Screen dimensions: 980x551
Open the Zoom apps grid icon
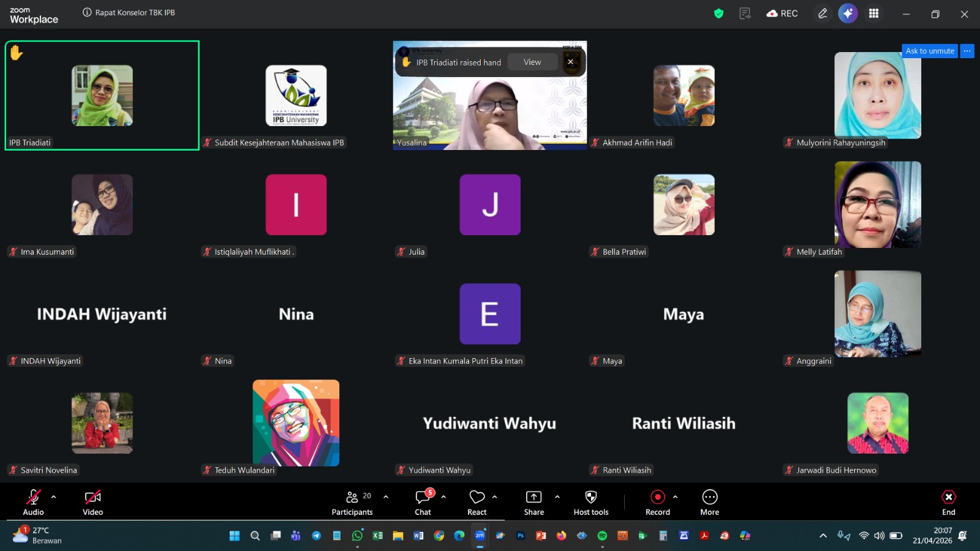874,13
